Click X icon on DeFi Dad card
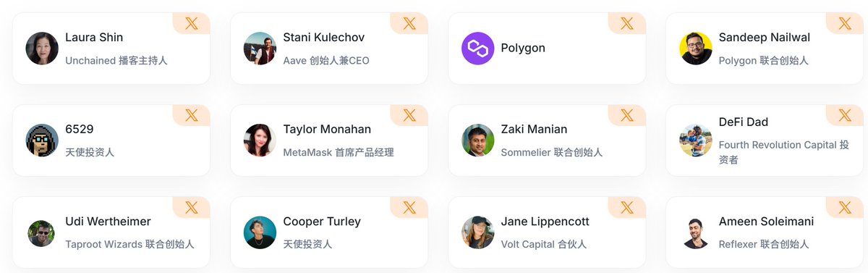This screenshot has height=273, width=868. coord(845,115)
